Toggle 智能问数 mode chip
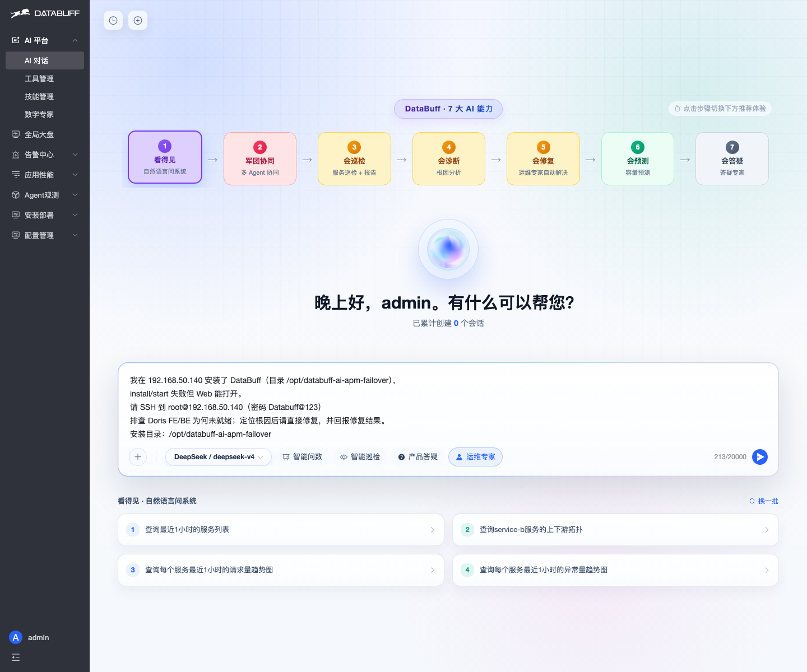 pyautogui.click(x=302, y=457)
